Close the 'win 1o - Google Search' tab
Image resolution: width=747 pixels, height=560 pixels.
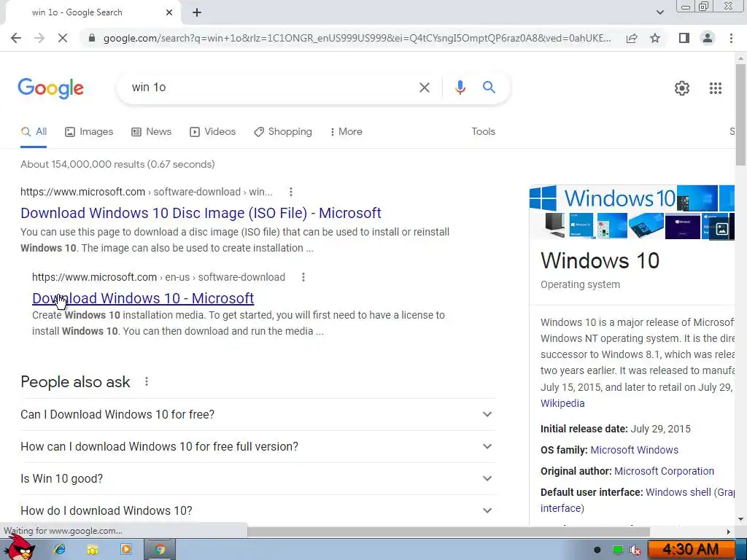169,12
